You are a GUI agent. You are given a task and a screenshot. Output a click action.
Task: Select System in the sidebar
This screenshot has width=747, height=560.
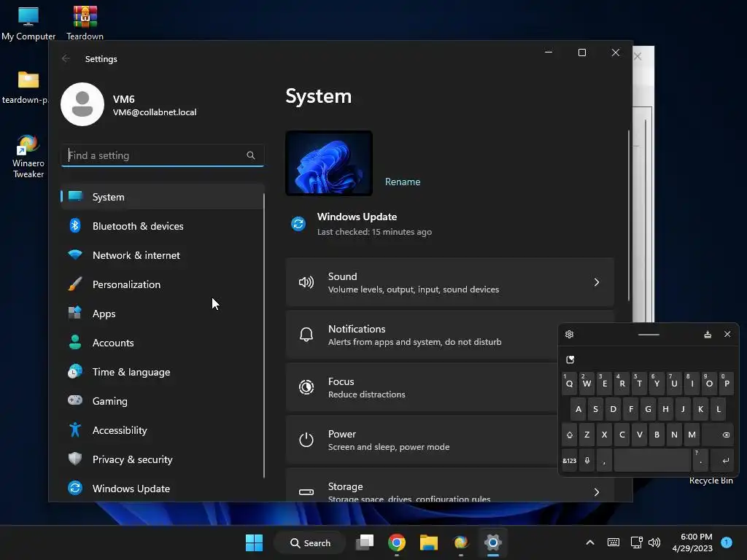(x=162, y=197)
